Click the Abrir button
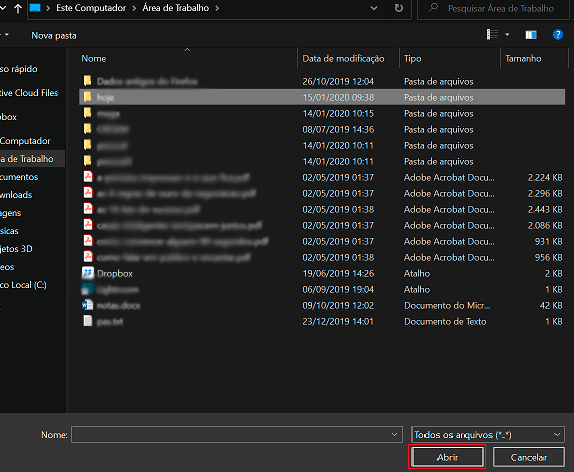The width and height of the screenshot is (574, 472). pyautogui.click(x=447, y=457)
